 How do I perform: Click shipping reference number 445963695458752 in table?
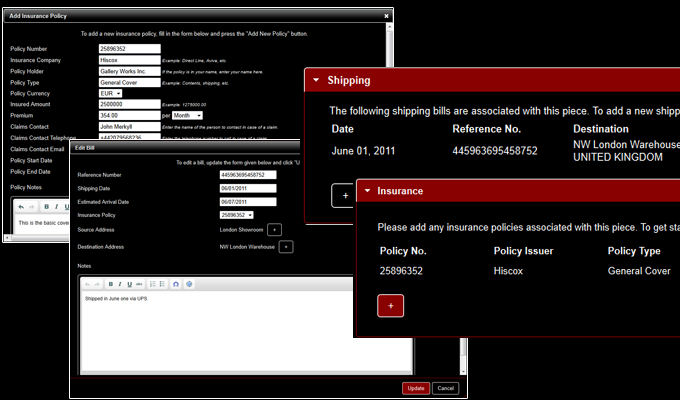495,151
